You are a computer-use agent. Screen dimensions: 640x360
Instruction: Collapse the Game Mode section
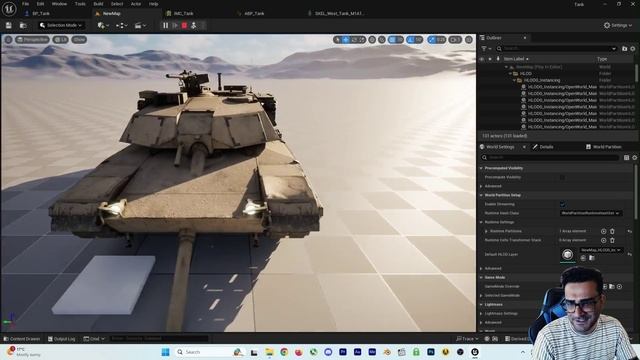pos(481,278)
